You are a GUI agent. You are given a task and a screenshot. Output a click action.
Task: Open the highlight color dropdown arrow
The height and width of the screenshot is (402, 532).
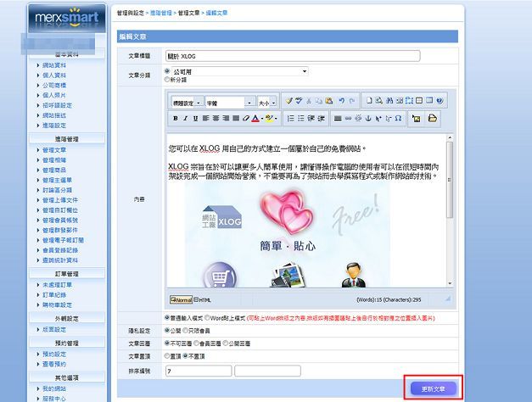pyautogui.click(x=276, y=119)
